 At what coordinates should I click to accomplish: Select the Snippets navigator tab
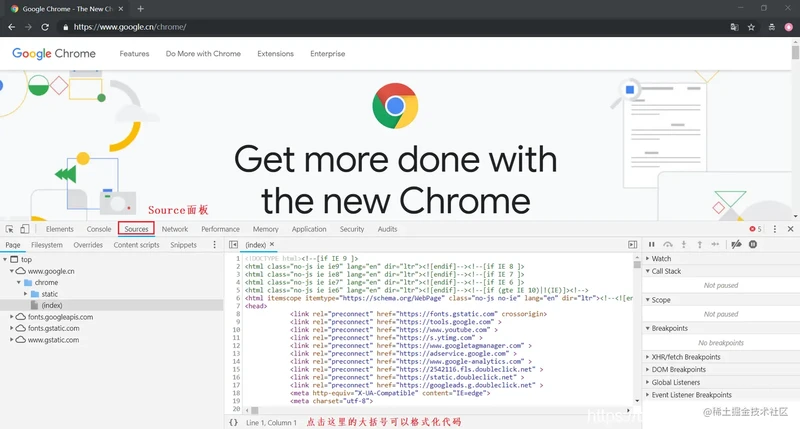(x=183, y=245)
